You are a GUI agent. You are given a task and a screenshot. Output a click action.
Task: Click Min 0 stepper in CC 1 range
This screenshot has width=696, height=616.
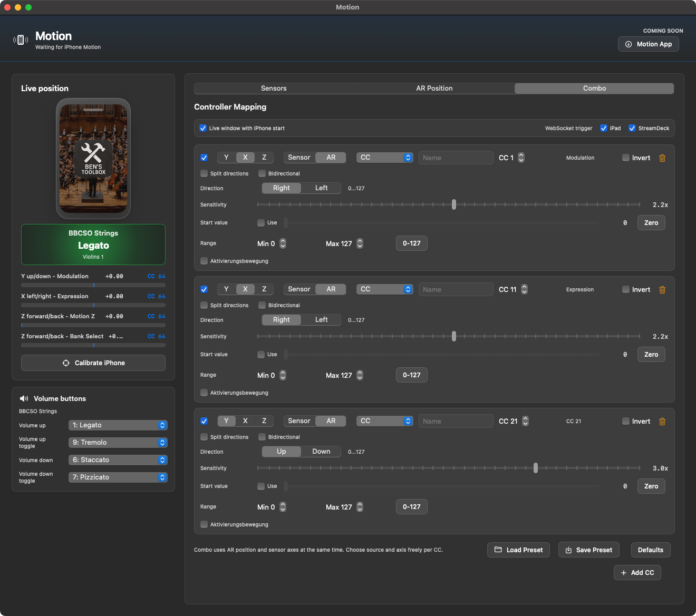coord(283,243)
